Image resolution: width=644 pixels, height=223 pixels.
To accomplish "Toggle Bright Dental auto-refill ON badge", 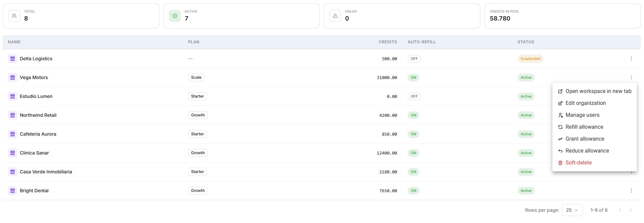I will (413, 191).
